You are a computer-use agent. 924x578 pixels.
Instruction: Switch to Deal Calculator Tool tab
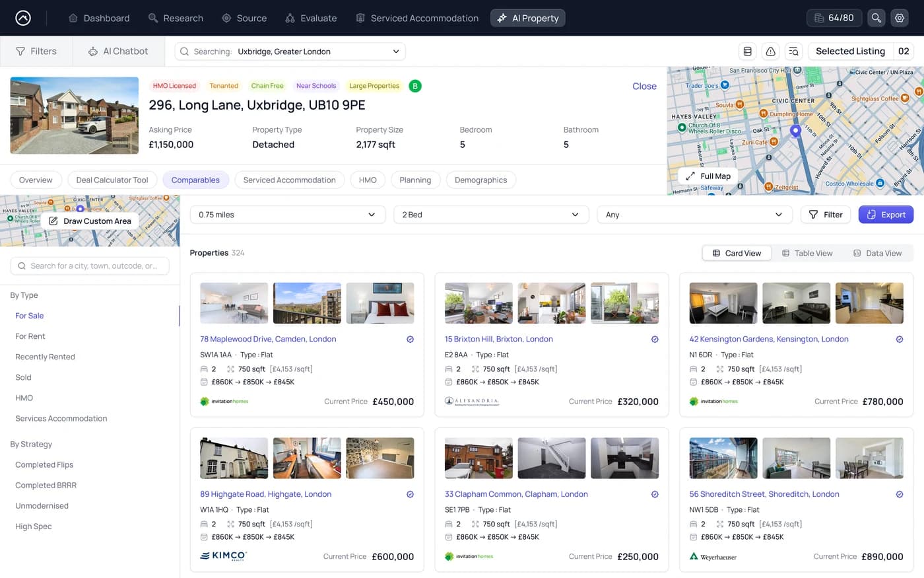[112, 180]
